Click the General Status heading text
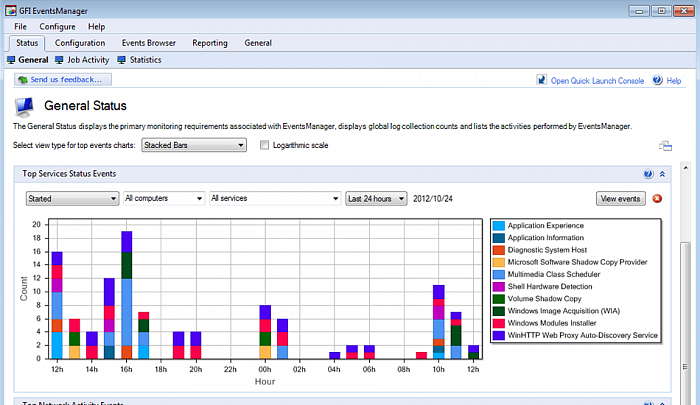This screenshot has height=405, width=700. click(x=85, y=106)
